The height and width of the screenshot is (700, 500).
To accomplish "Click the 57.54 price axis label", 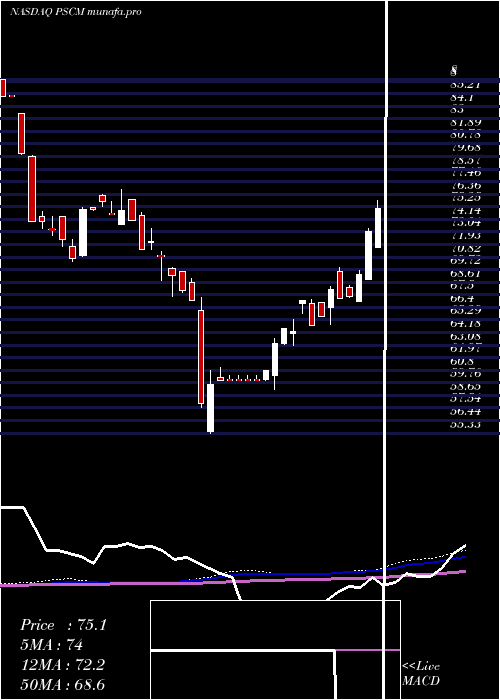I will click(465, 397).
